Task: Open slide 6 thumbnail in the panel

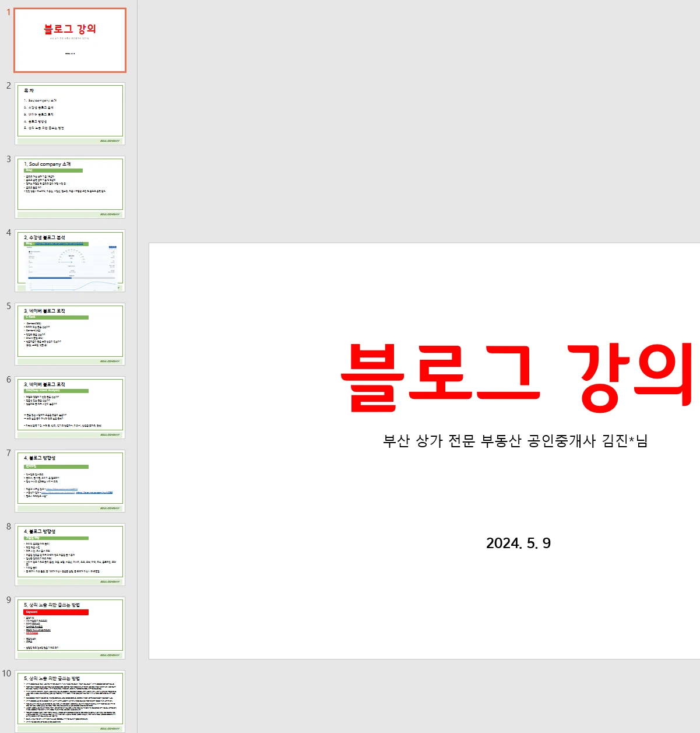Action: tap(70, 406)
